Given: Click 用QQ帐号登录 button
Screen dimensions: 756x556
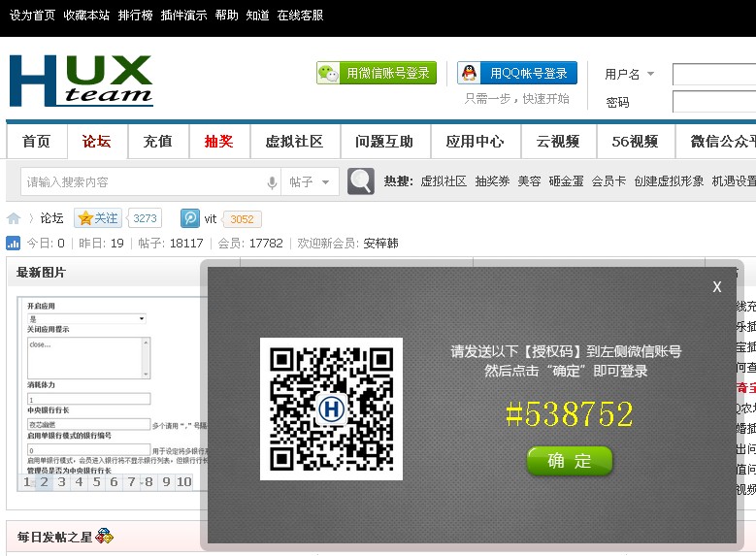Looking at the screenshot, I should tap(517, 74).
